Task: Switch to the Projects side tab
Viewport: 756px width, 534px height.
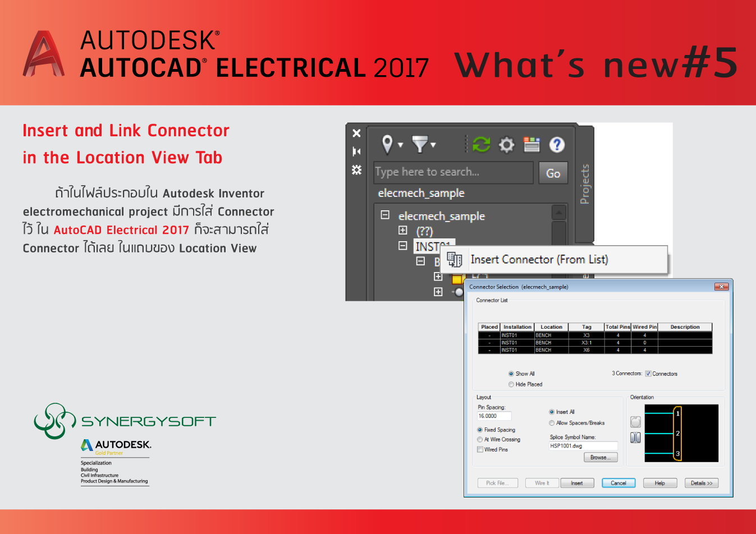Action: point(585,184)
